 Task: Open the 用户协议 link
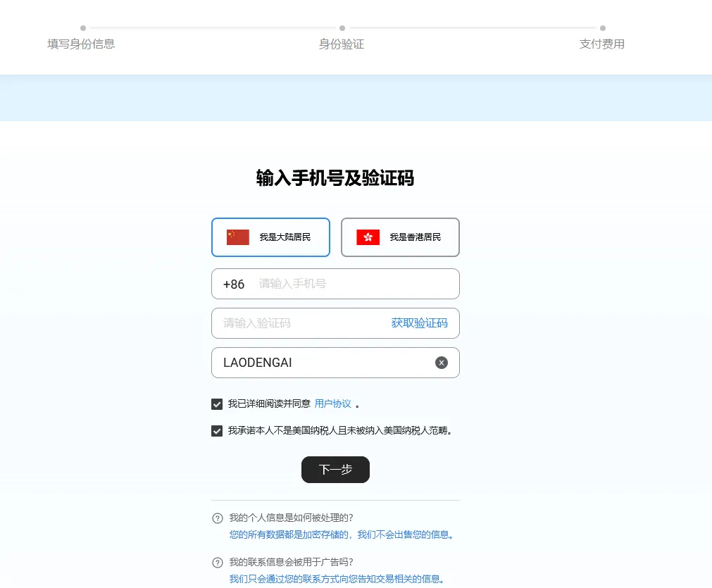(332, 404)
